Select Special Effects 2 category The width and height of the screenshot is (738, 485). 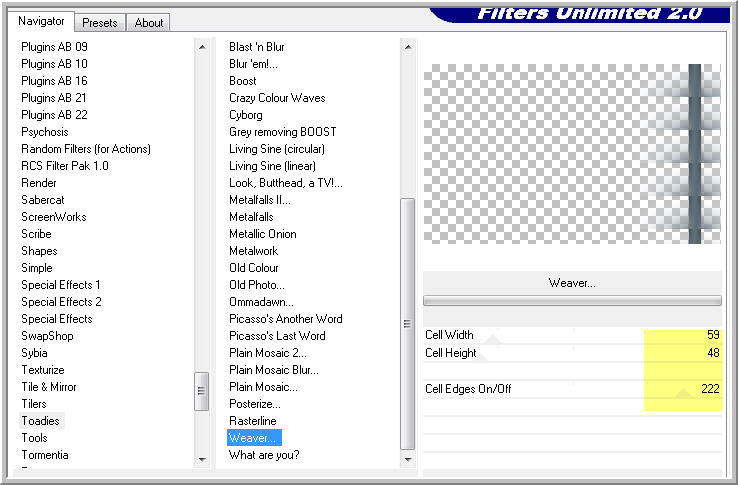61,302
